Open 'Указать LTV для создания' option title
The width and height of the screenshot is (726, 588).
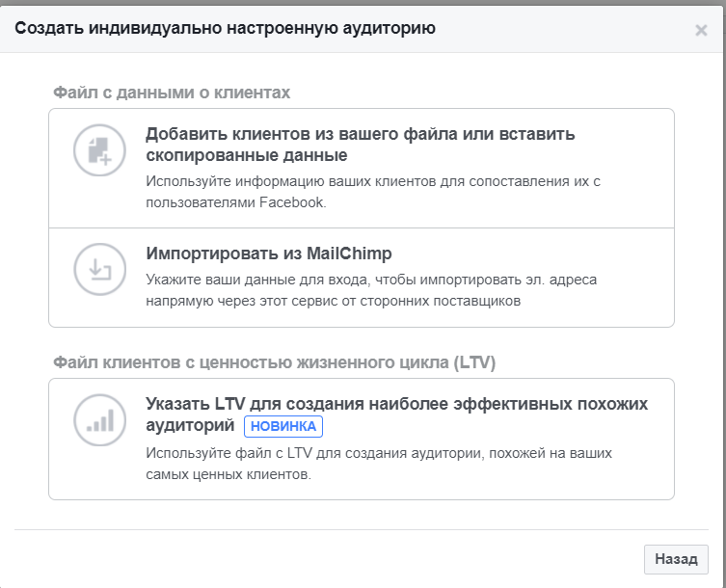tap(396, 403)
